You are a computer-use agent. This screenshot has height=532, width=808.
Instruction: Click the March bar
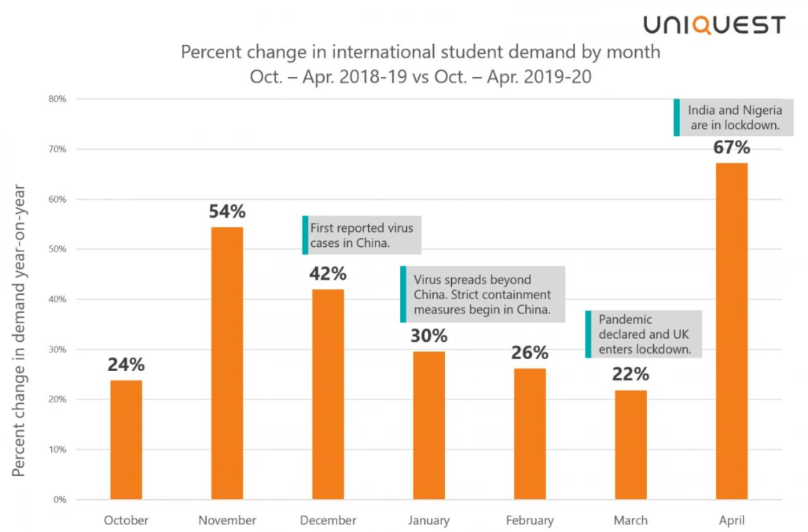(x=631, y=444)
